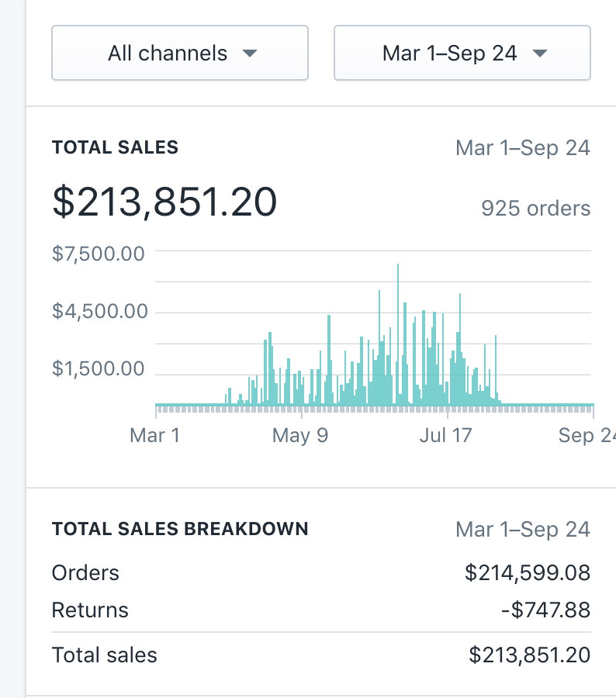This screenshot has height=698, width=616.
Task: Click the Jul 17 x-axis label
Action: (445, 435)
